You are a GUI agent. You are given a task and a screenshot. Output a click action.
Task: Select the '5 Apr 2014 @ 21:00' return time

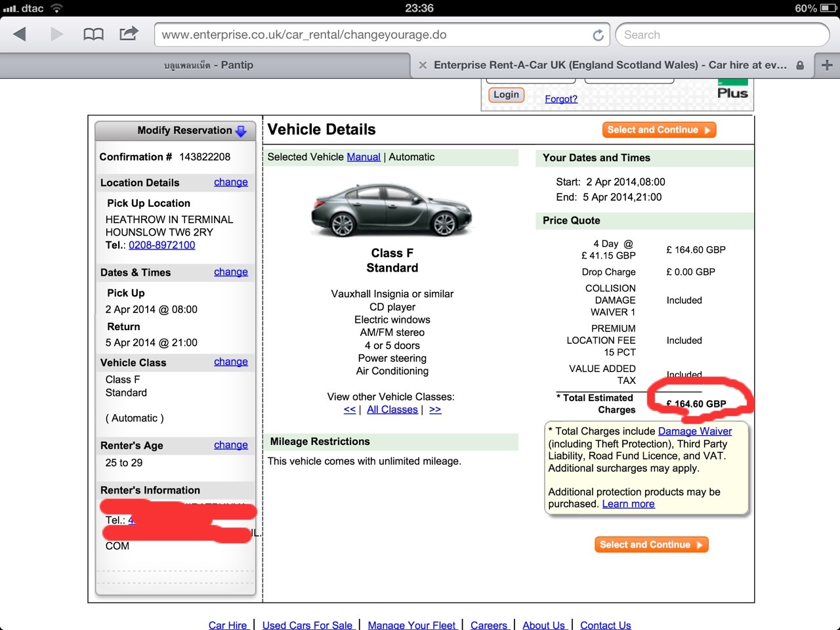pos(152,343)
